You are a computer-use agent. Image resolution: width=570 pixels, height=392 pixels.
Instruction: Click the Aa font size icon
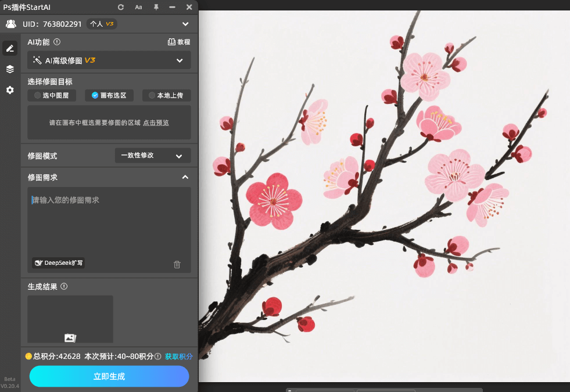(138, 7)
